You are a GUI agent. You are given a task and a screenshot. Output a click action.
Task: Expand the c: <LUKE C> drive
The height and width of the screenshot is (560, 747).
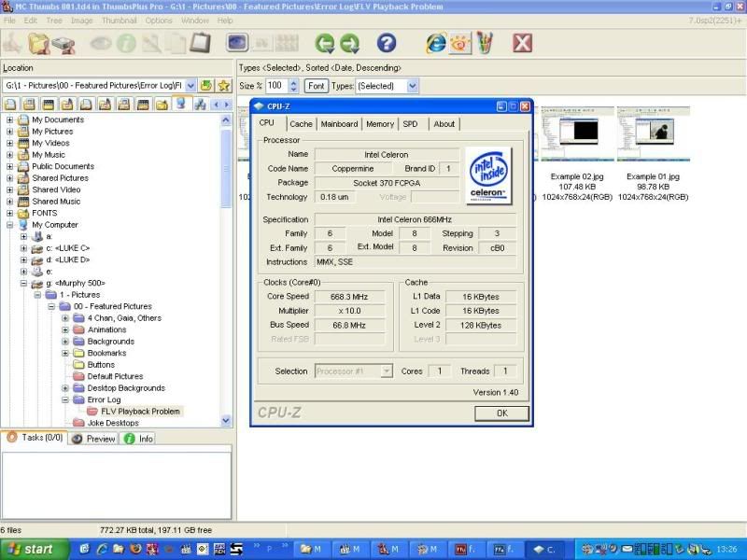pos(23,248)
